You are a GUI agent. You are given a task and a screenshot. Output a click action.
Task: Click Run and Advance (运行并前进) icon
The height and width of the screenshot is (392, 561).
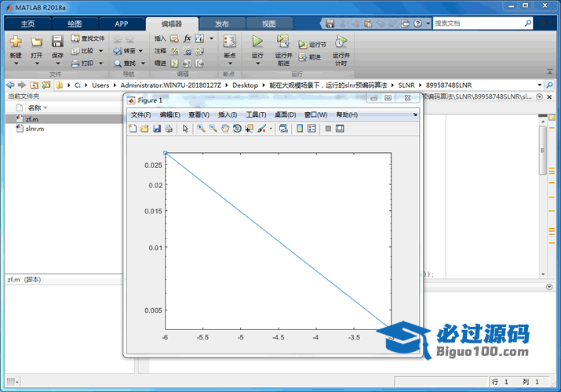[x=283, y=41]
